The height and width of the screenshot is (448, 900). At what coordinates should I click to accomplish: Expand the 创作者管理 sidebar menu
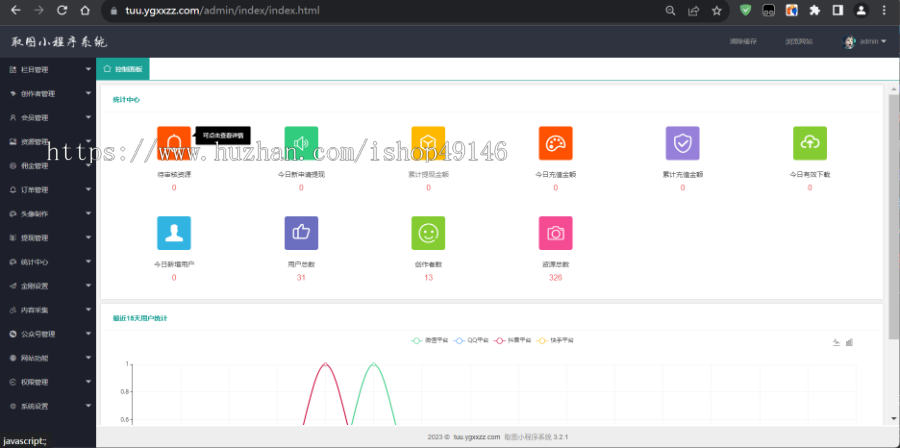pyautogui.click(x=48, y=94)
